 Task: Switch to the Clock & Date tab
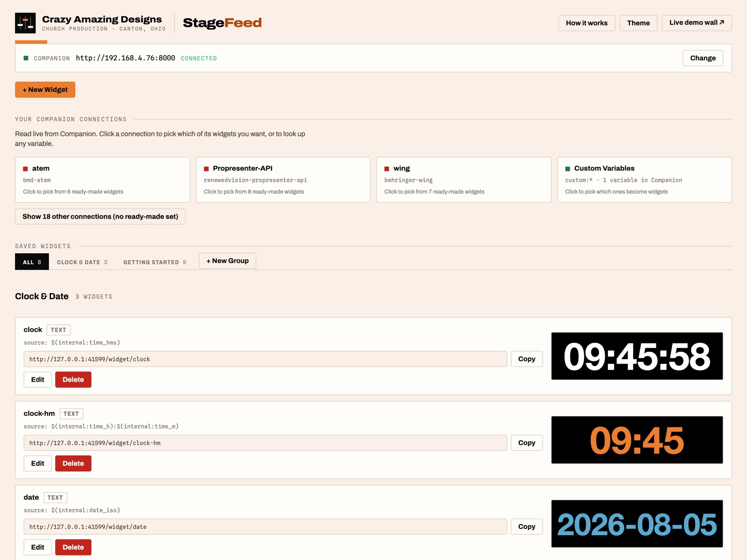coord(82,262)
